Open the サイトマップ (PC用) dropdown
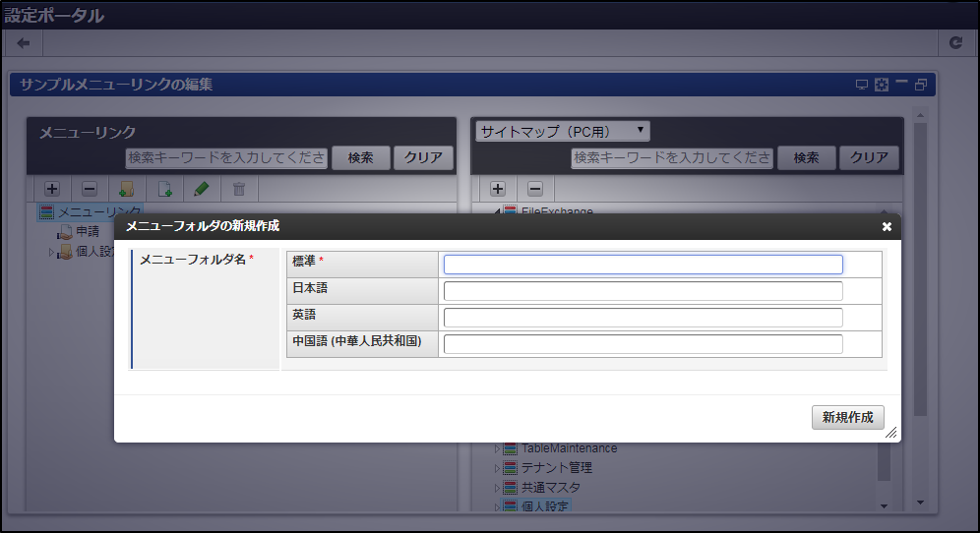Image resolution: width=980 pixels, height=533 pixels. [563, 131]
